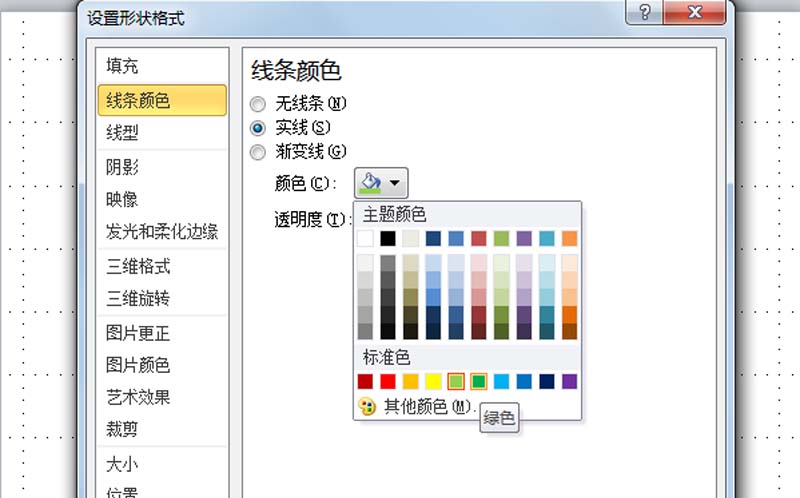This screenshot has height=498, width=800.
Task: Choose standard color light green
Action: pyautogui.click(x=456, y=381)
